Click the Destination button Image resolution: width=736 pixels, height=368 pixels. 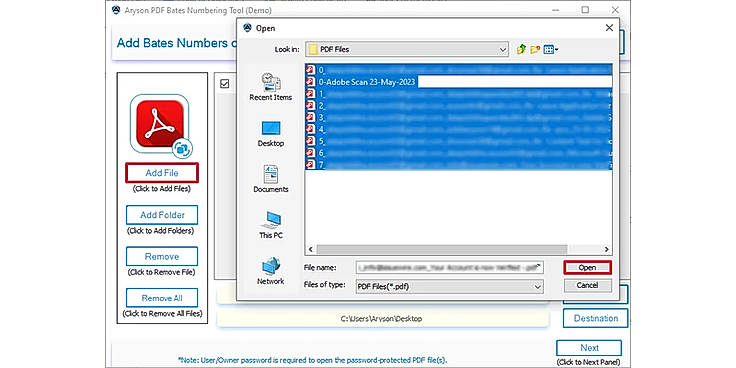click(596, 318)
